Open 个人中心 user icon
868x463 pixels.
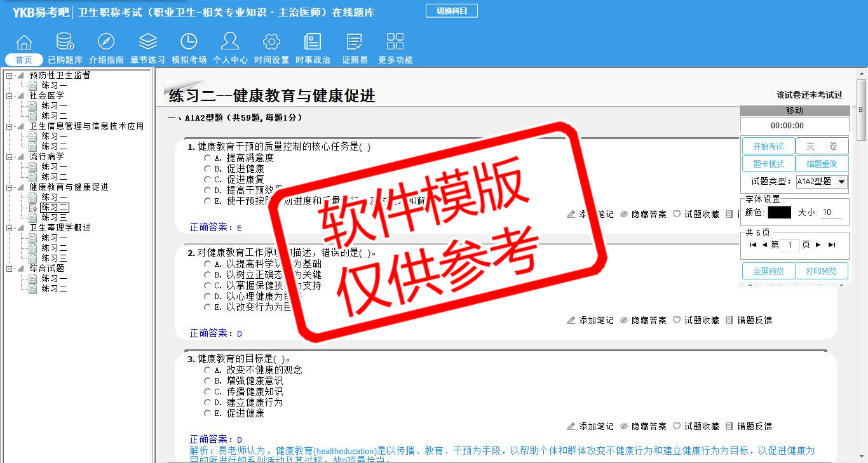click(230, 42)
